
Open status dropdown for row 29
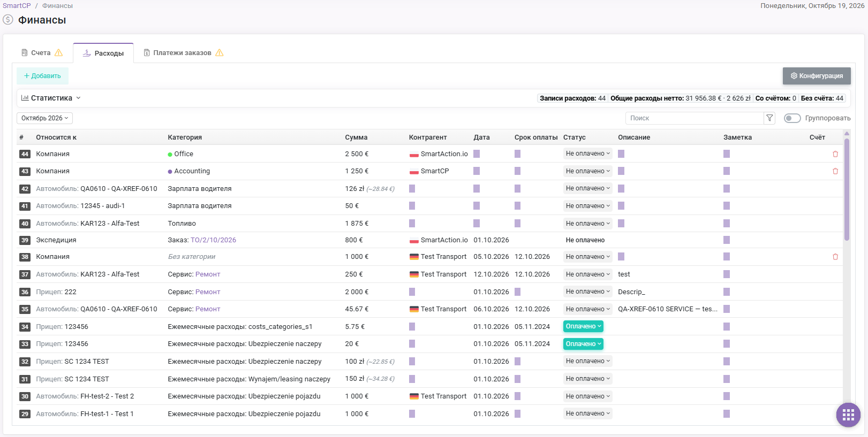[587, 413]
